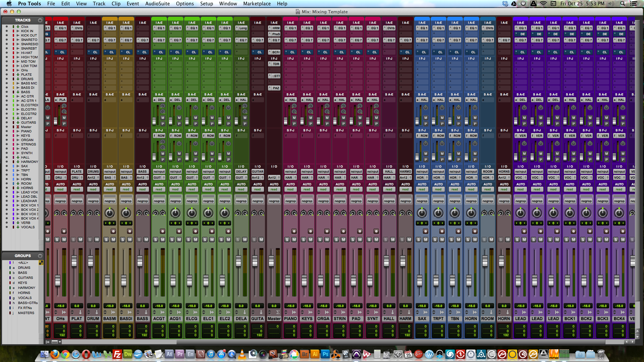
Task: Click the read automation button on the ROOM track
Action: tap(488, 189)
